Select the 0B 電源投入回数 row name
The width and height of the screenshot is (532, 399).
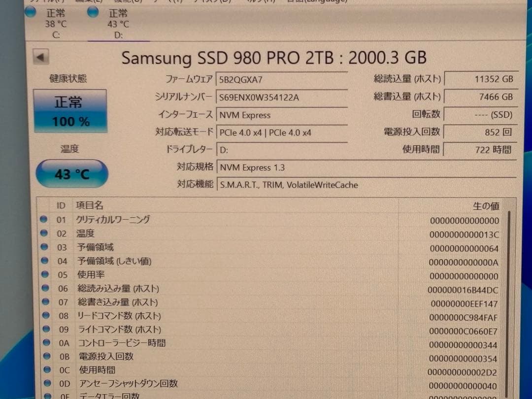106,356
